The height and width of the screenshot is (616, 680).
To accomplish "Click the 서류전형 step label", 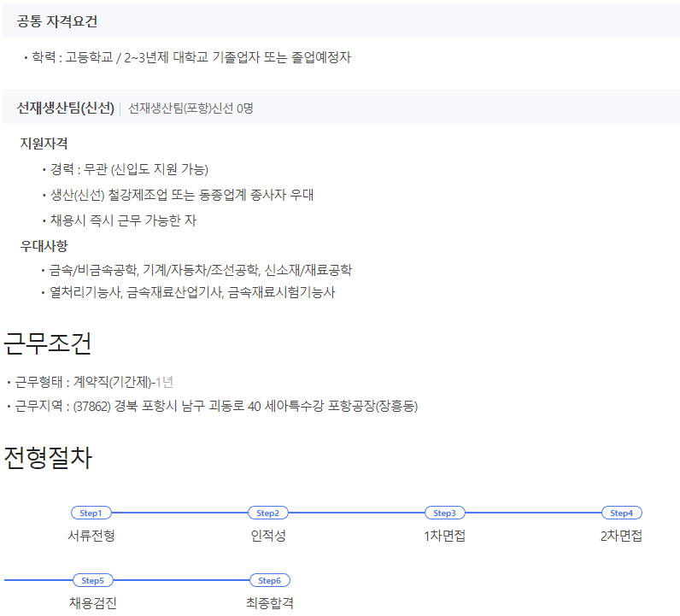I will [91, 536].
